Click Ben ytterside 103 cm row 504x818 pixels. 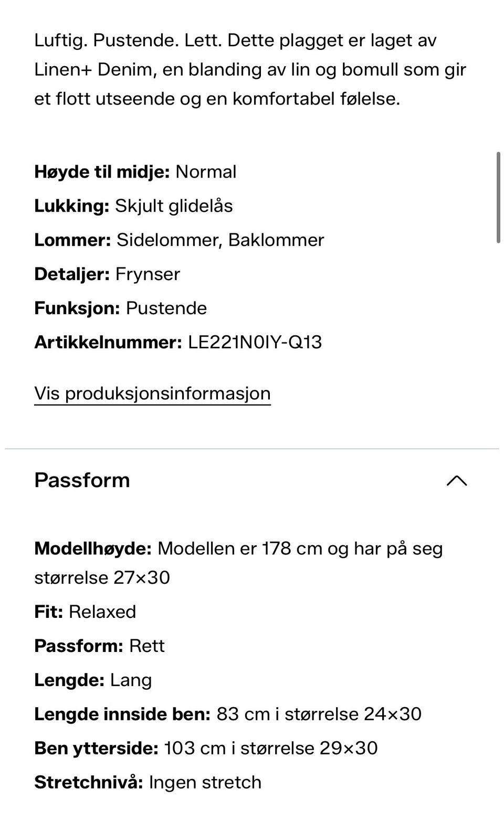206,749
